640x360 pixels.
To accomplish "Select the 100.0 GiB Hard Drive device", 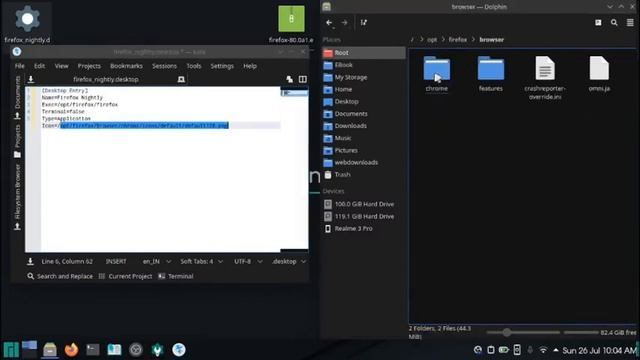I will [364, 204].
